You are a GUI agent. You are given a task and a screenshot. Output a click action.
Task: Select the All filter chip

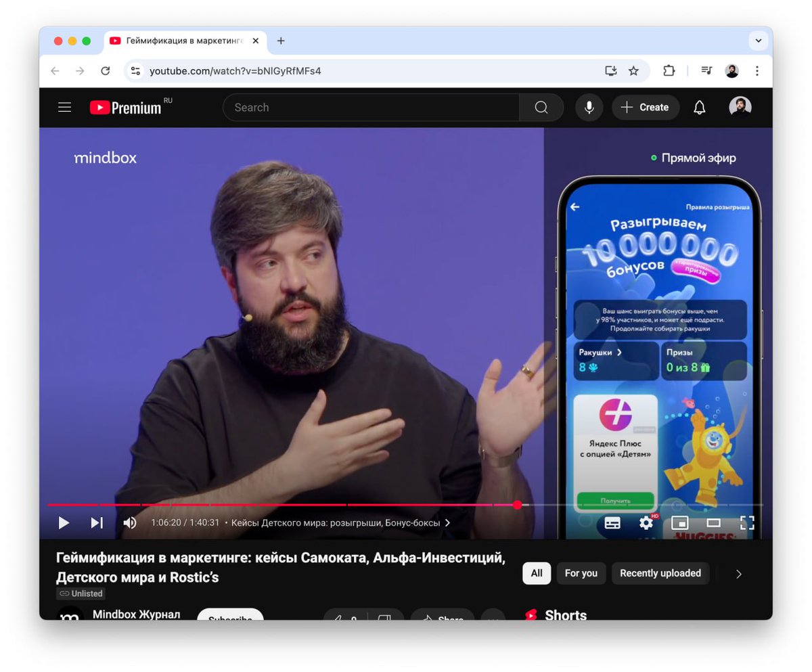537,573
